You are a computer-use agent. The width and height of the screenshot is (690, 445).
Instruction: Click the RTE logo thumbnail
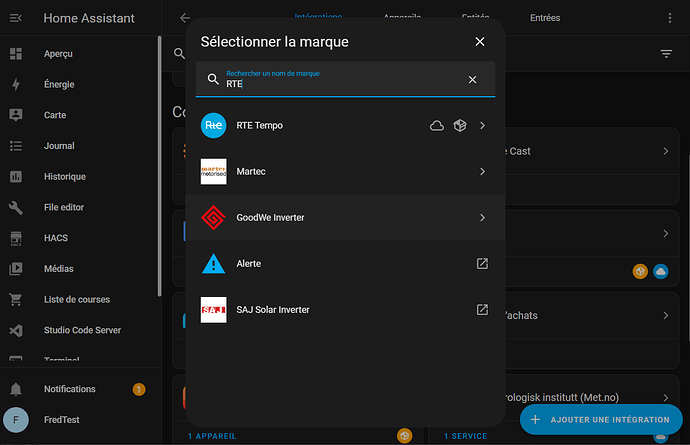(213, 125)
